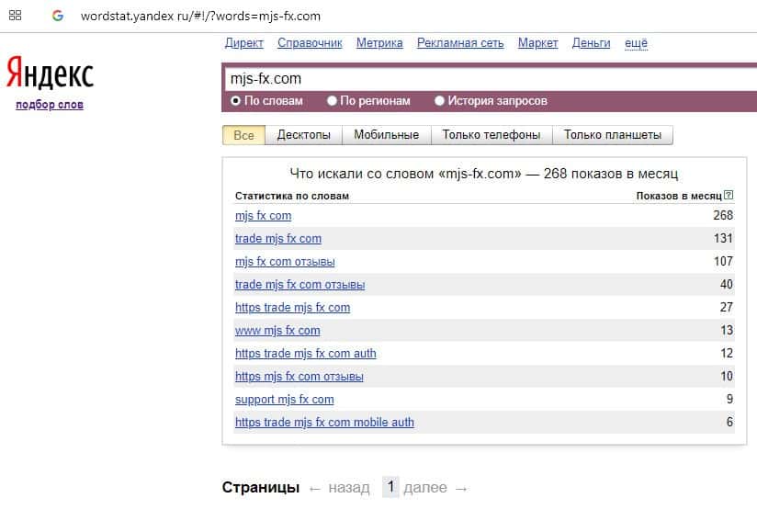Open the Метрика link
Viewport: 757px width, 532px height.
379,43
